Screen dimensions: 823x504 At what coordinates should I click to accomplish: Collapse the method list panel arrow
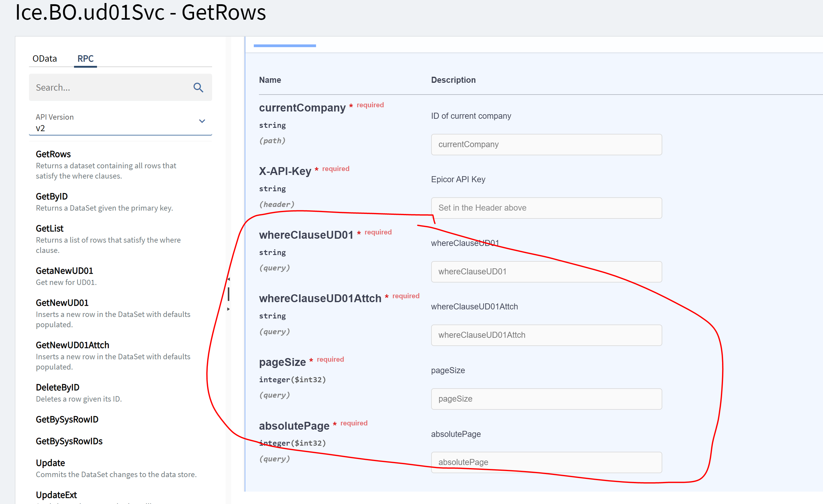(228, 279)
